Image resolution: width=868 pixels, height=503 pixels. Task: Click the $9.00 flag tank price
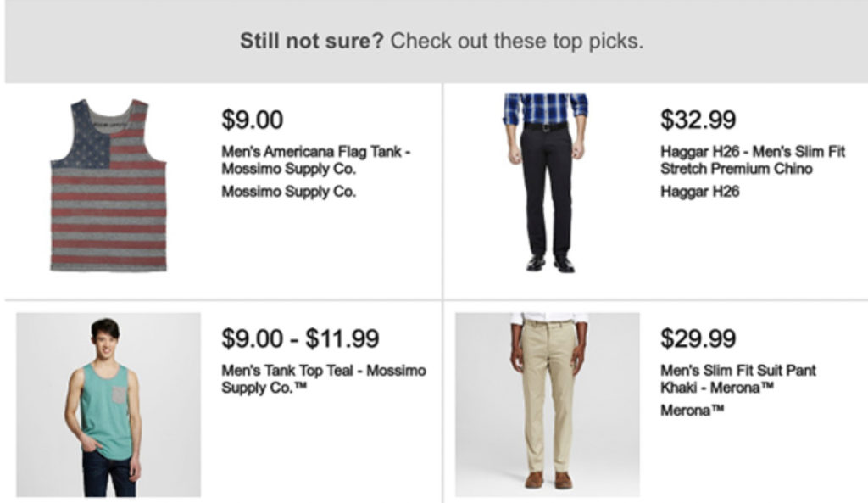(252, 120)
